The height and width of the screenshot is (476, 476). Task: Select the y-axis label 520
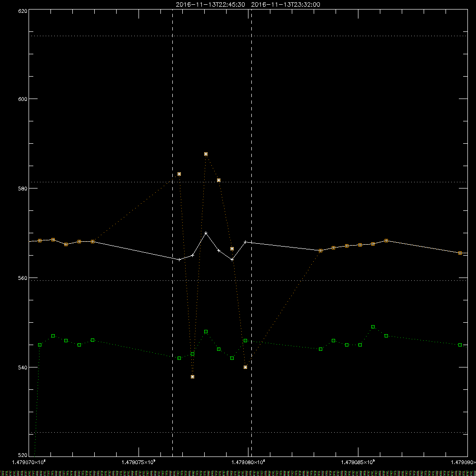coord(23,455)
